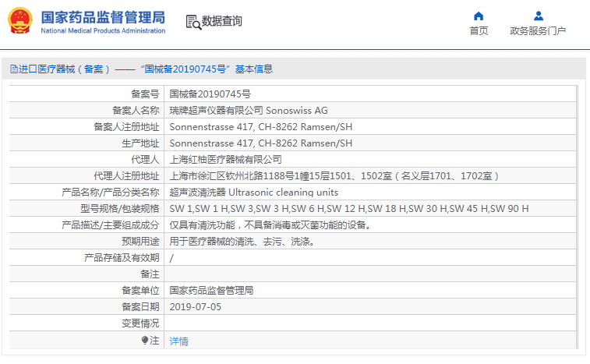Click the document icon before 进口医疗器械
The image size is (590, 364).
14,69
